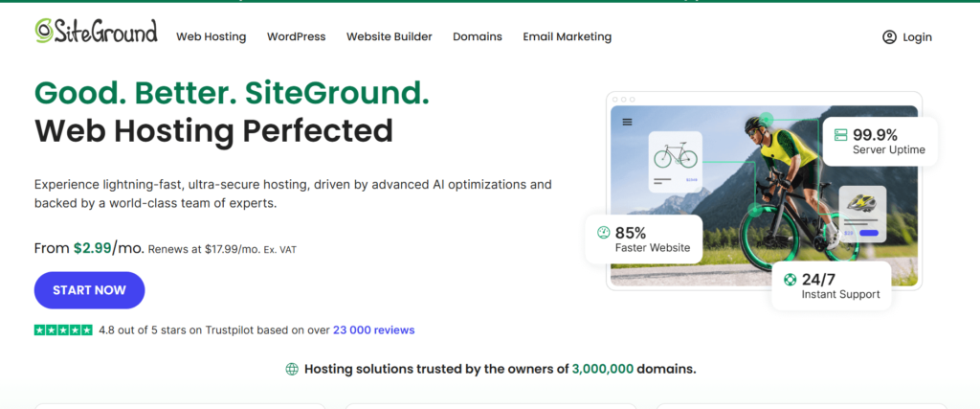Click the Login user profile icon
980x409 pixels.
tap(889, 37)
